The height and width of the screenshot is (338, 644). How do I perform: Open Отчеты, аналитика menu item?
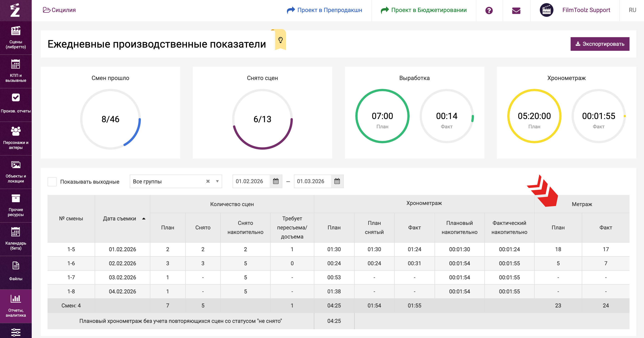[x=15, y=306]
